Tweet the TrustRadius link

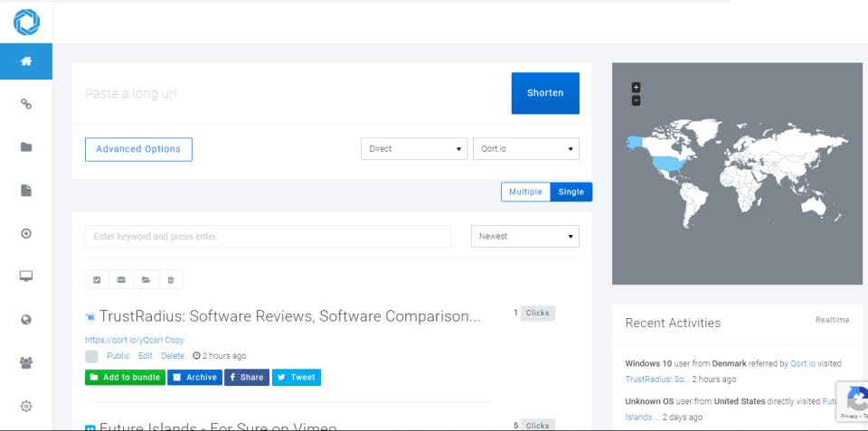pos(297,378)
